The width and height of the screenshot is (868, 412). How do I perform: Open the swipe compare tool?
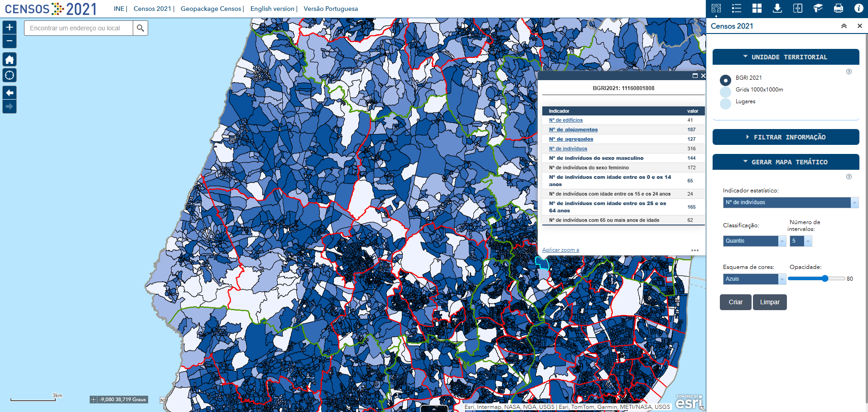(798, 8)
